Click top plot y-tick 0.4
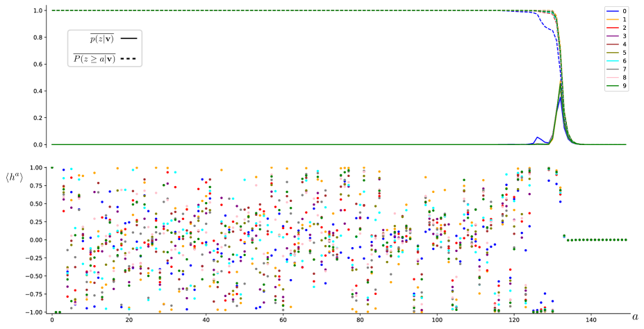The width and height of the screenshot is (644, 329). (38, 91)
